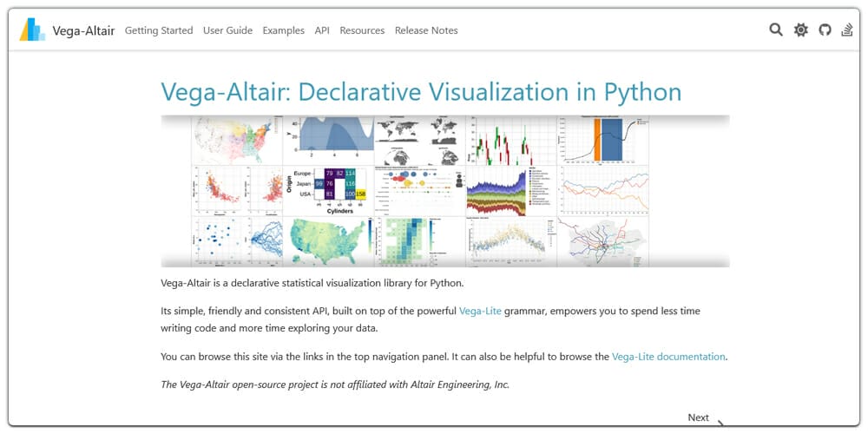Click the Vega-Altair bar chart logo
The height and width of the screenshot is (434, 868).
[x=32, y=30]
